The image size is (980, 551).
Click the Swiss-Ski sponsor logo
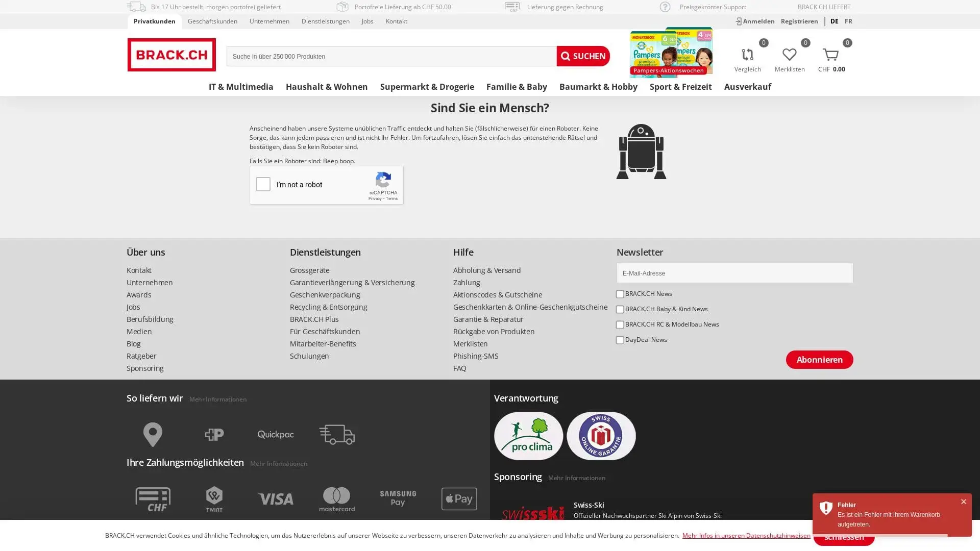[x=533, y=513]
